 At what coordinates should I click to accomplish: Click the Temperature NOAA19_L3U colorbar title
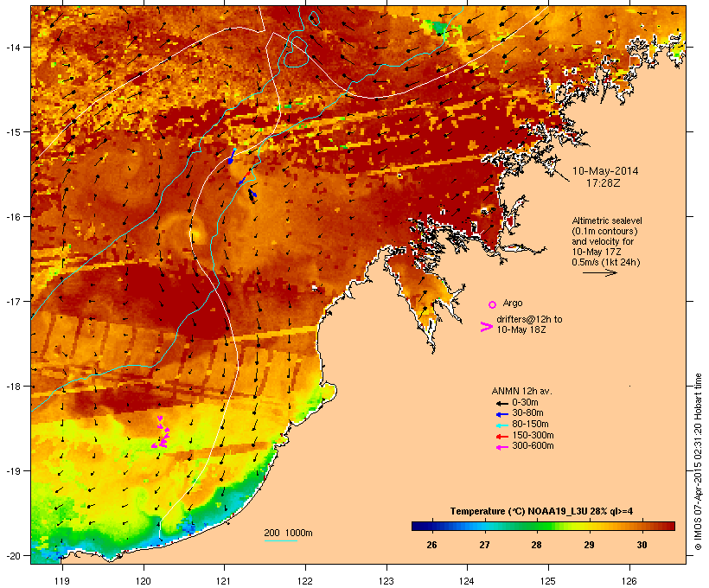(541, 511)
